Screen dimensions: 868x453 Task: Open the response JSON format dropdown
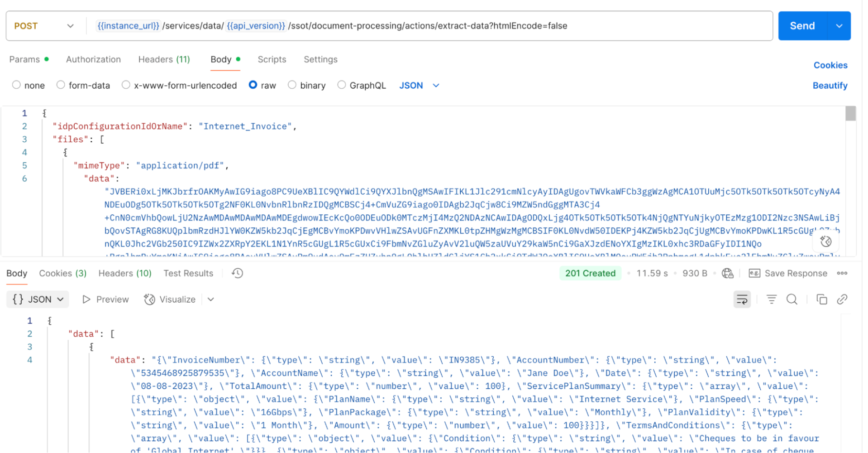pos(38,300)
